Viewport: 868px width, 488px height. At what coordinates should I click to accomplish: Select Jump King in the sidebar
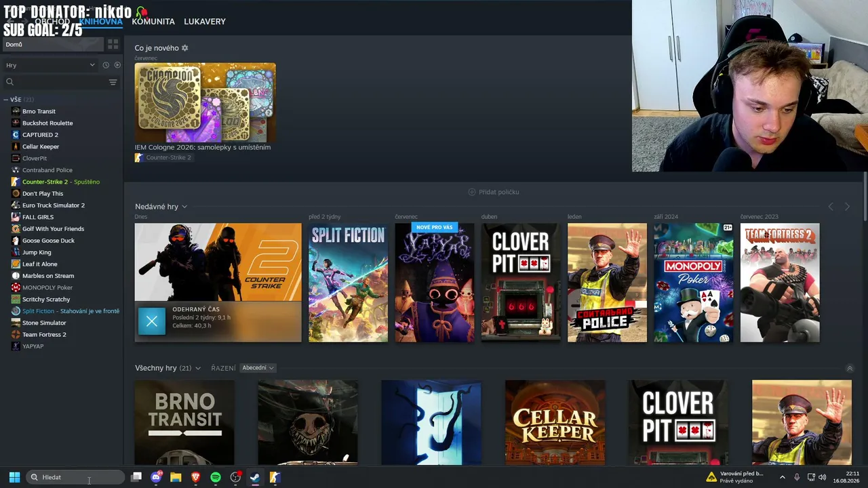pyautogui.click(x=37, y=253)
